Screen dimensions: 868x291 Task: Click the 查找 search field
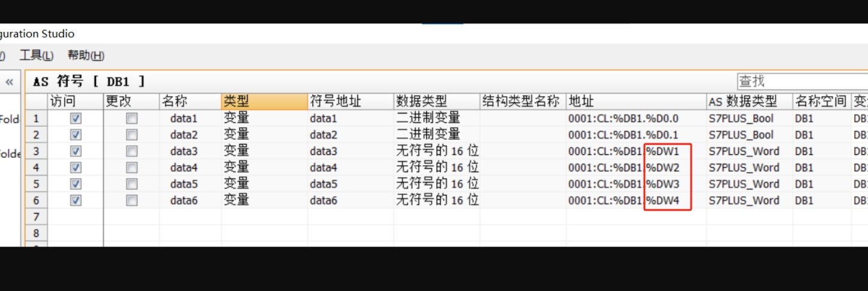pos(800,81)
